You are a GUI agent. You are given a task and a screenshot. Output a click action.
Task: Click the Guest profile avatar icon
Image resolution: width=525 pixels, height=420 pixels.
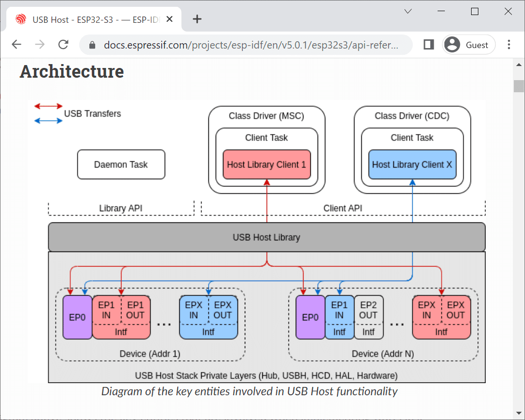pos(452,44)
